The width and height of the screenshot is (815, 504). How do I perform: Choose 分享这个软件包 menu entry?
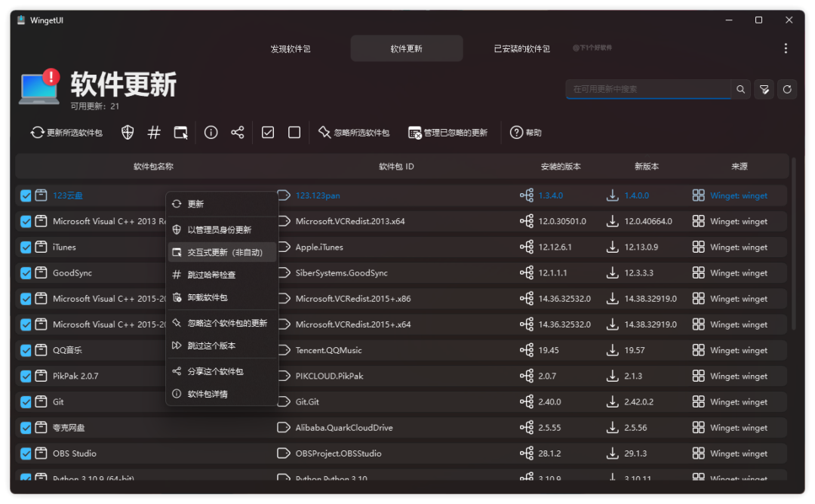coord(222,371)
